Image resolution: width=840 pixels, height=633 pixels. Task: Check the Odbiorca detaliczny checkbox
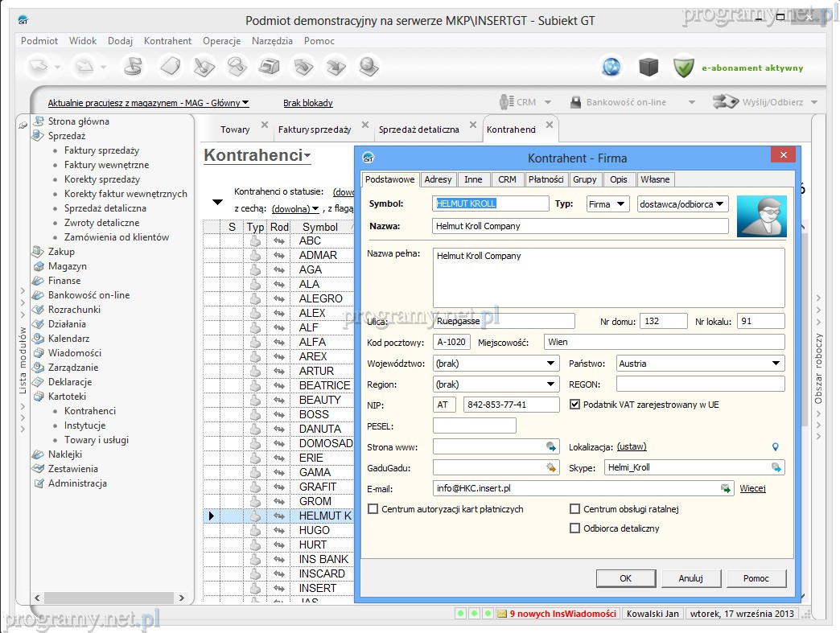(574, 528)
